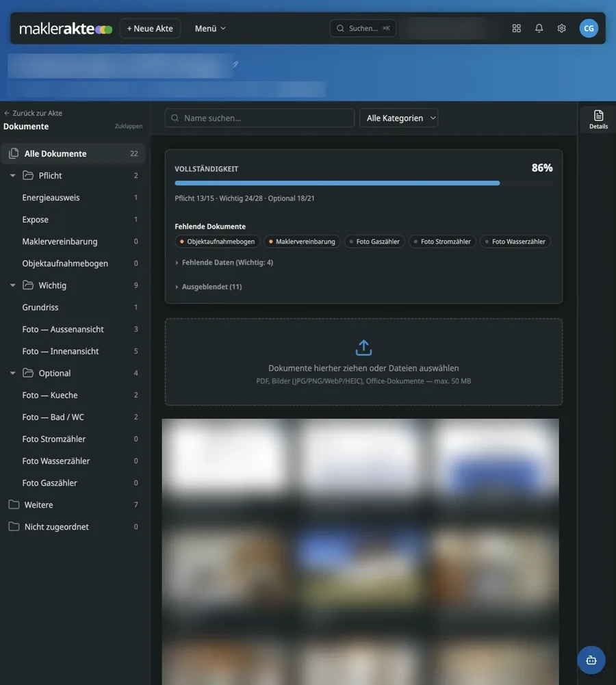The height and width of the screenshot is (685, 616).
Task: Click the global Suchen search box
Action: [x=363, y=28]
